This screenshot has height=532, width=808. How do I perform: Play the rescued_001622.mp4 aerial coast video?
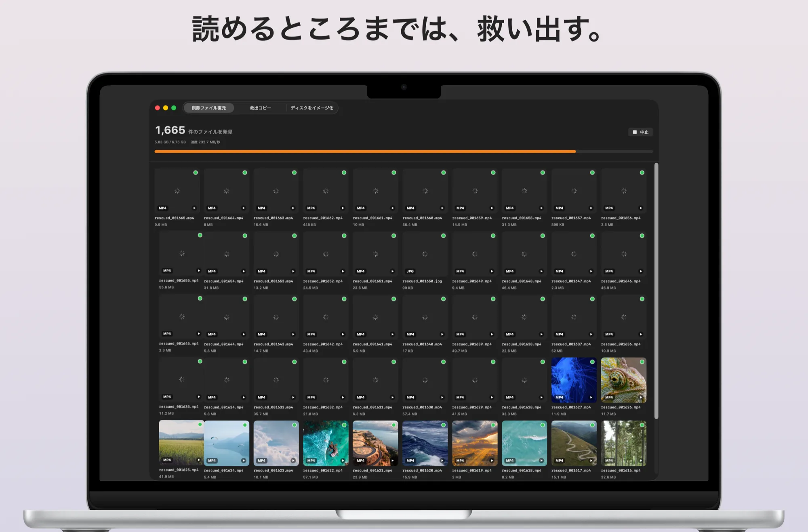pos(343,461)
